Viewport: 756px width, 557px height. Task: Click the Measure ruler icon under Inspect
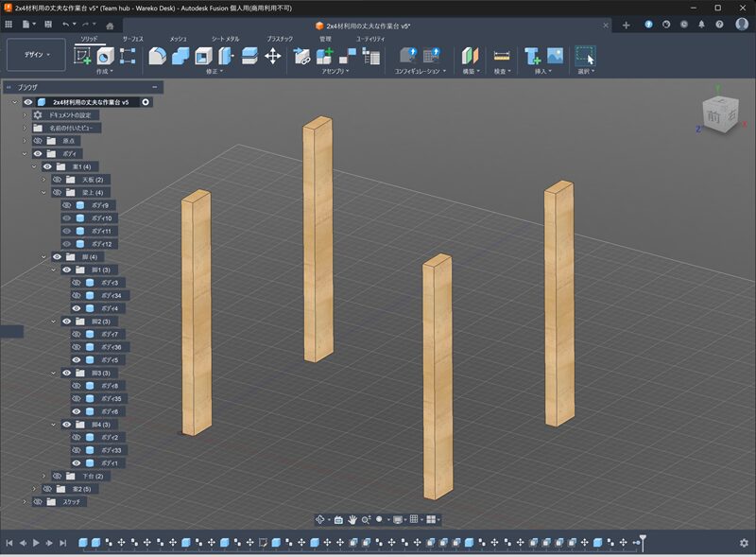coord(502,56)
